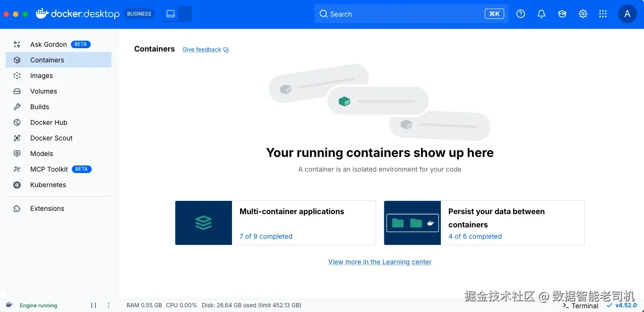Open the Multi-container applications card
The width and height of the screenshot is (644, 312).
[275, 223]
